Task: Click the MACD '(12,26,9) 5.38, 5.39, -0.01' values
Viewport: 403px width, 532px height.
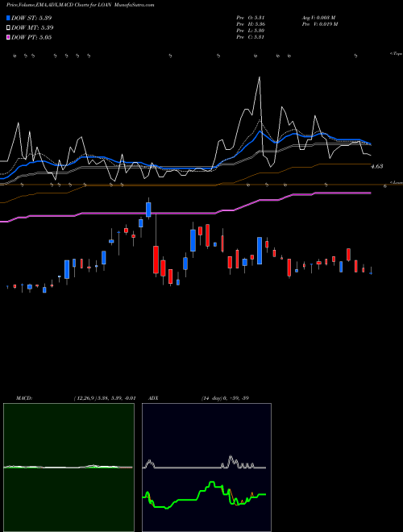Action: [x=105, y=398]
